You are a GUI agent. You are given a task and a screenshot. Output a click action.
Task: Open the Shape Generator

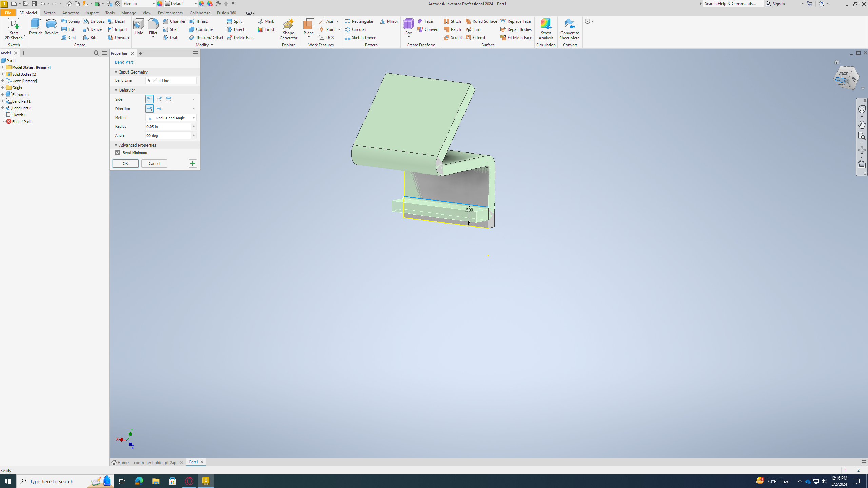288,29
